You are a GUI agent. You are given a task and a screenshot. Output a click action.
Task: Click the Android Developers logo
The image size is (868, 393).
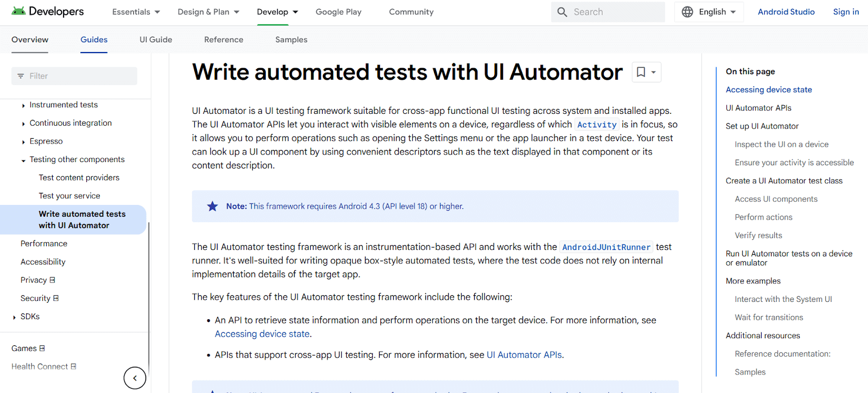tap(48, 11)
